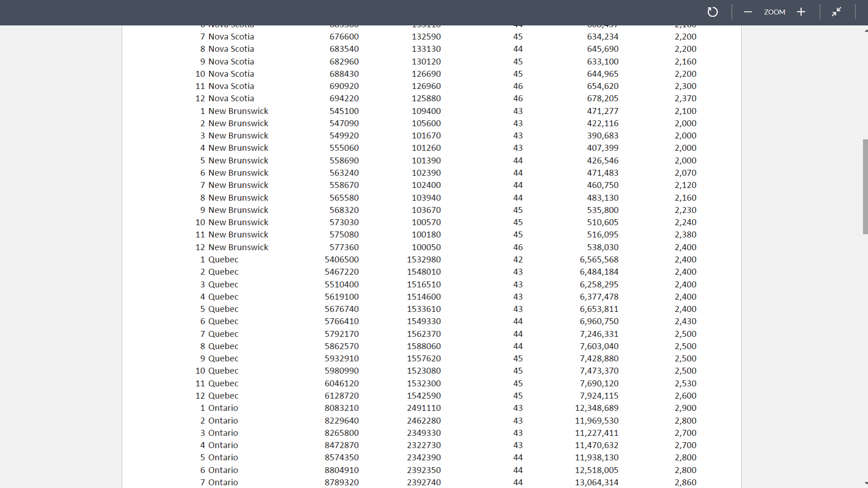Click the value 6128720
This screenshot has width=868, height=488.
point(342,396)
